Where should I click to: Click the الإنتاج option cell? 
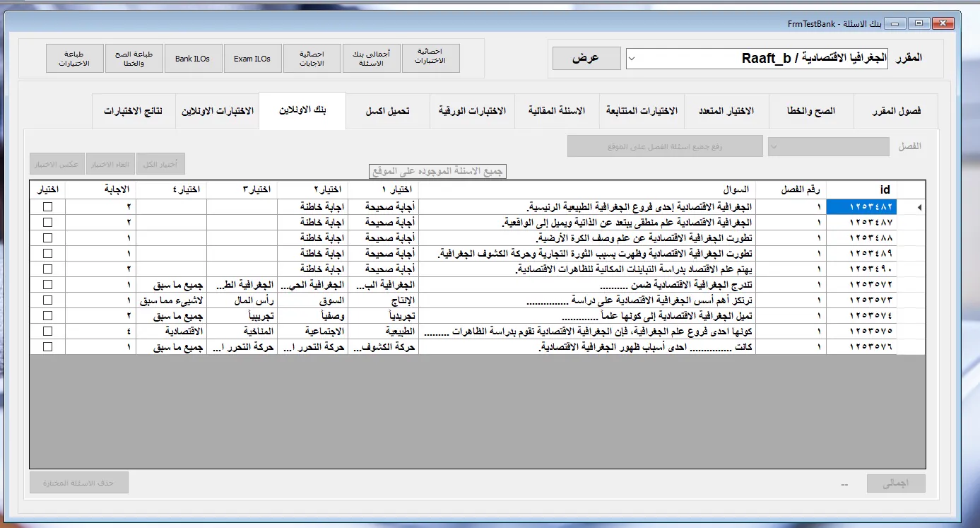click(x=383, y=300)
